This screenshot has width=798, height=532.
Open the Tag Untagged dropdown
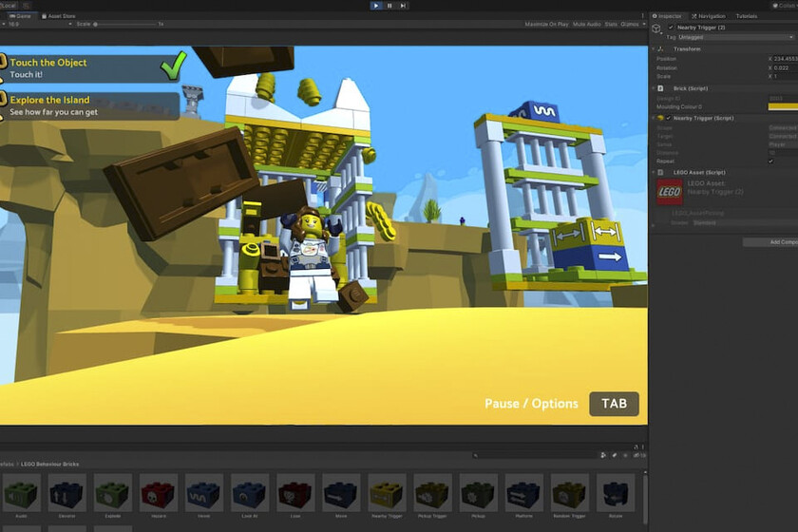pos(735,37)
